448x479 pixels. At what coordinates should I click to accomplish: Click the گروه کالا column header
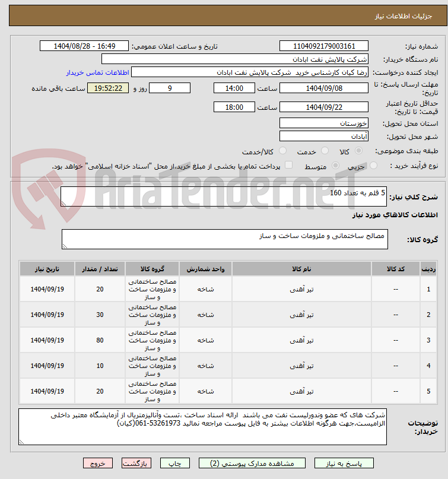[x=152, y=269]
